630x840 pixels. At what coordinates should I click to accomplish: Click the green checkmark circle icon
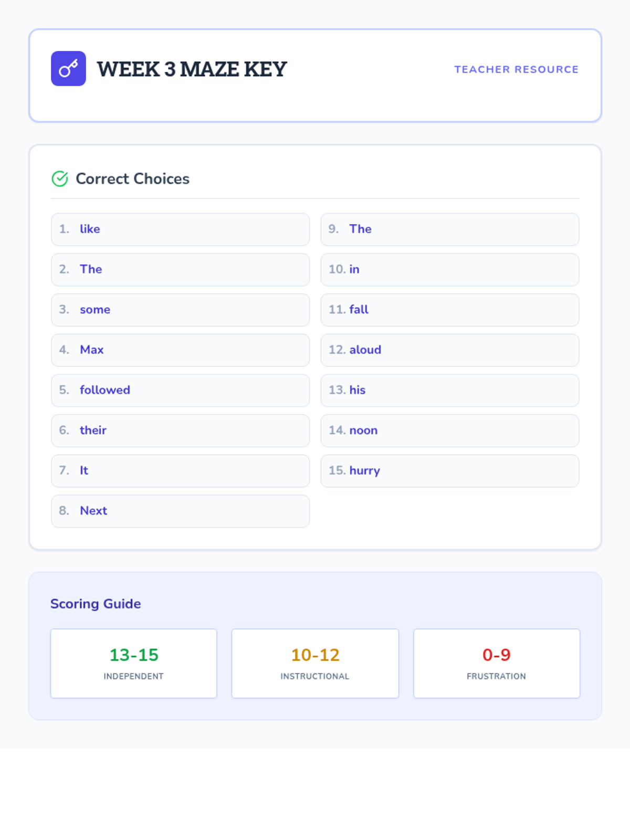click(60, 179)
